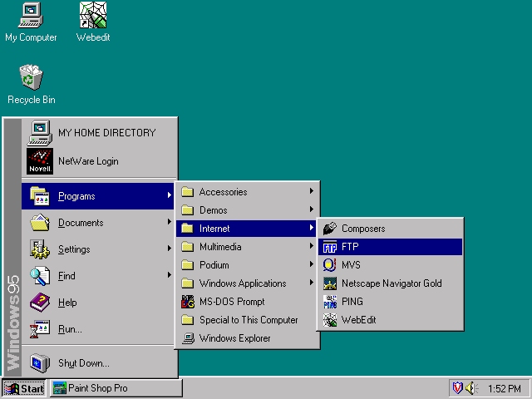The height and width of the screenshot is (399, 532).
Task: Open Help from the Start menu
Action: coord(99,303)
